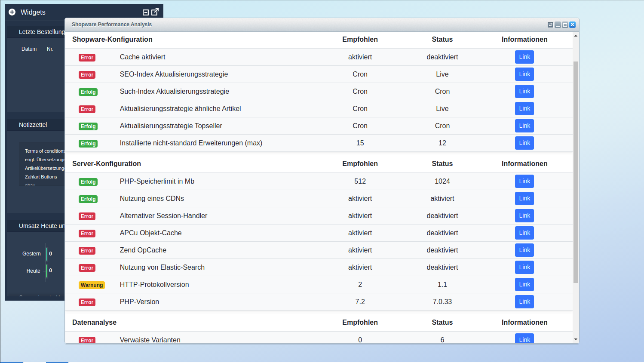Open the Link for PHP-Version row
The width and height of the screenshot is (644, 363).
point(524,302)
